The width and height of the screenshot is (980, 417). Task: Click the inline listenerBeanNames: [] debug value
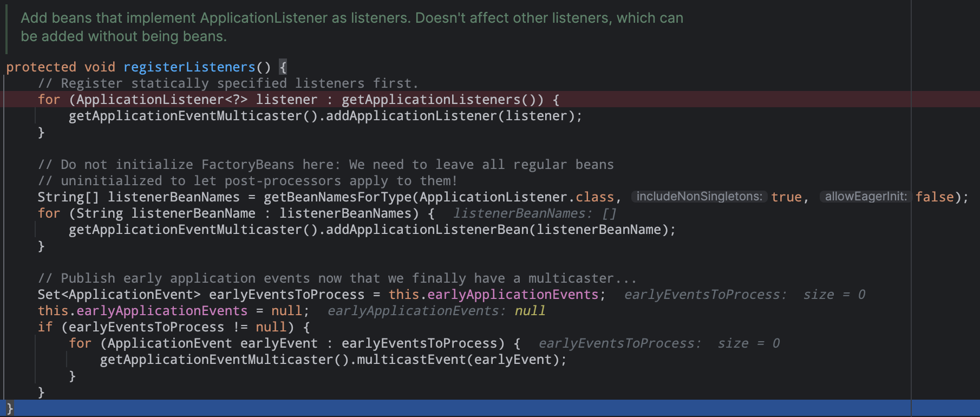coord(534,213)
